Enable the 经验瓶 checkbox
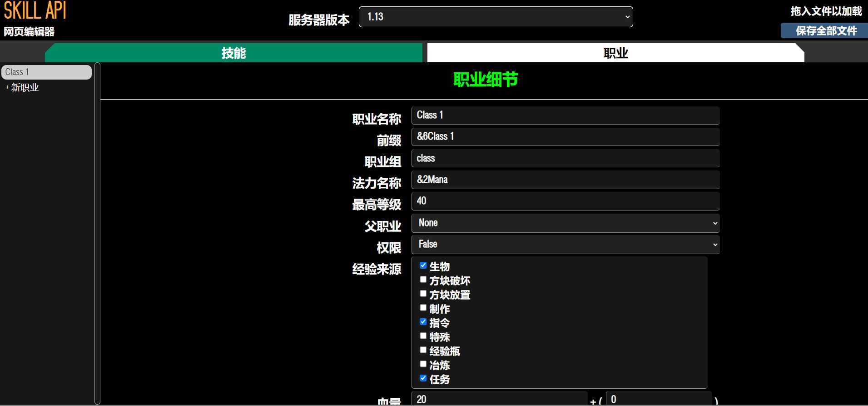 423,350
